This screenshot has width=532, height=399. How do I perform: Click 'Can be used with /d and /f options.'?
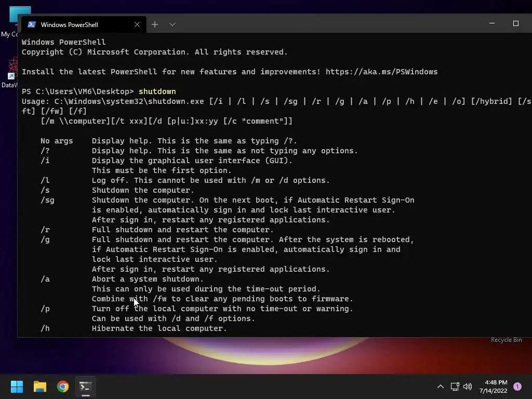click(x=174, y=318)
